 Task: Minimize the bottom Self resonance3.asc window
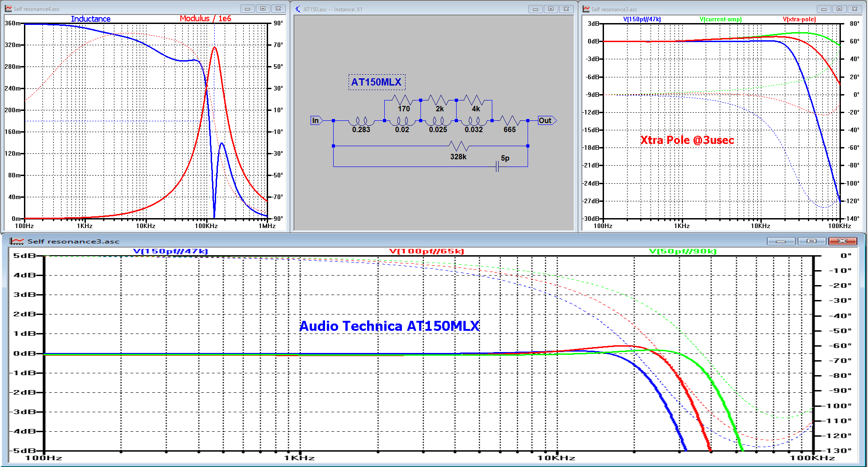781,241
